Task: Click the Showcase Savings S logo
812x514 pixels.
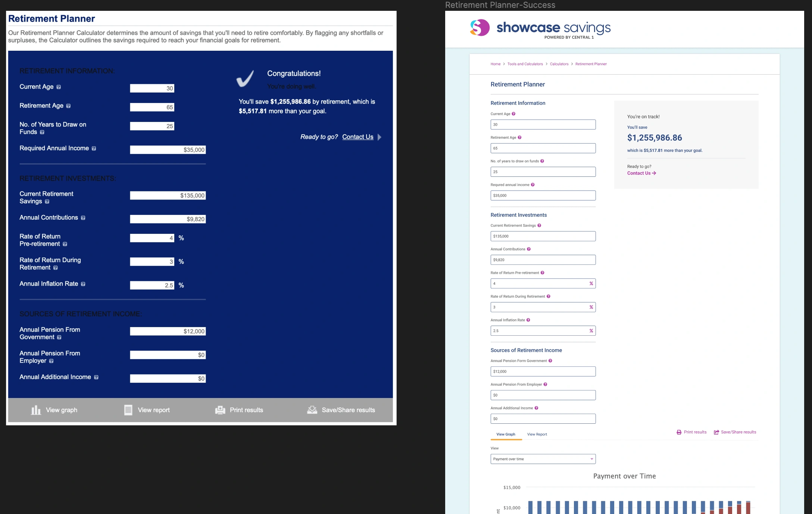Action: point(480,28)
